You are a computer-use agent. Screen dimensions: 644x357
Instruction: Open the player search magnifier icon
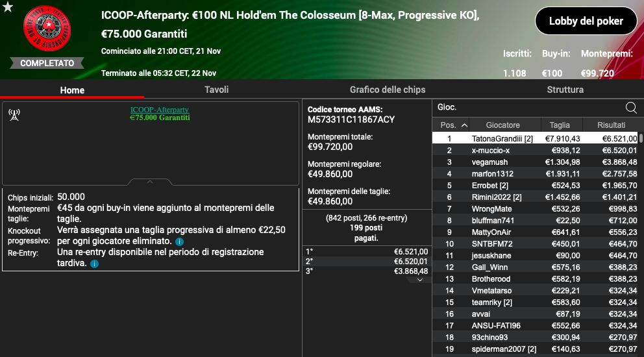[631, 108]
